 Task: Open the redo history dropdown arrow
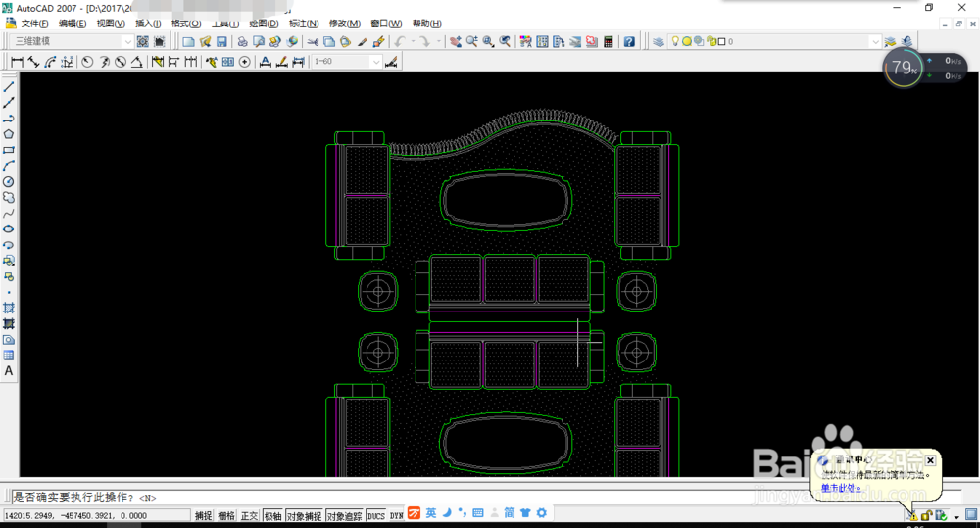point(439,42)
